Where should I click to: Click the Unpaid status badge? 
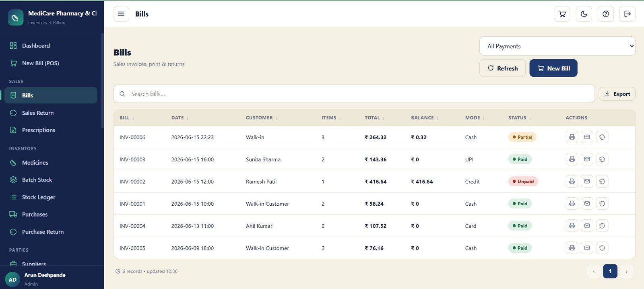point(523,182)
